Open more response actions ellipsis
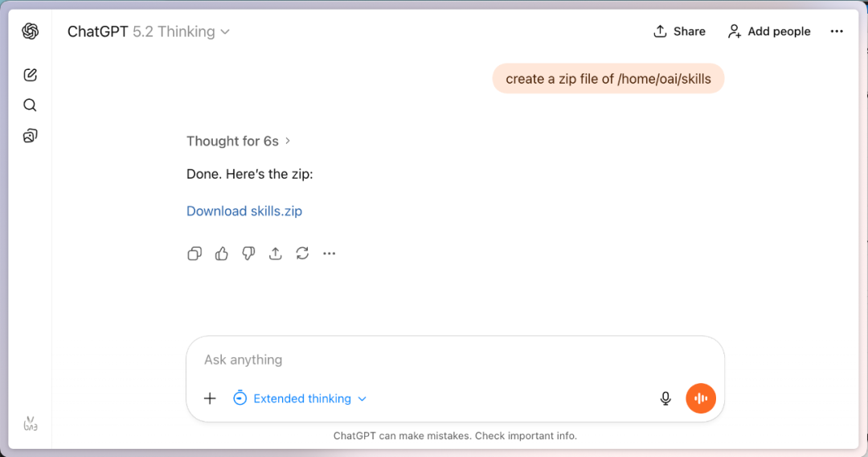Image resolution: width=868 pixels, height=457 pixels. click(330, 253)
